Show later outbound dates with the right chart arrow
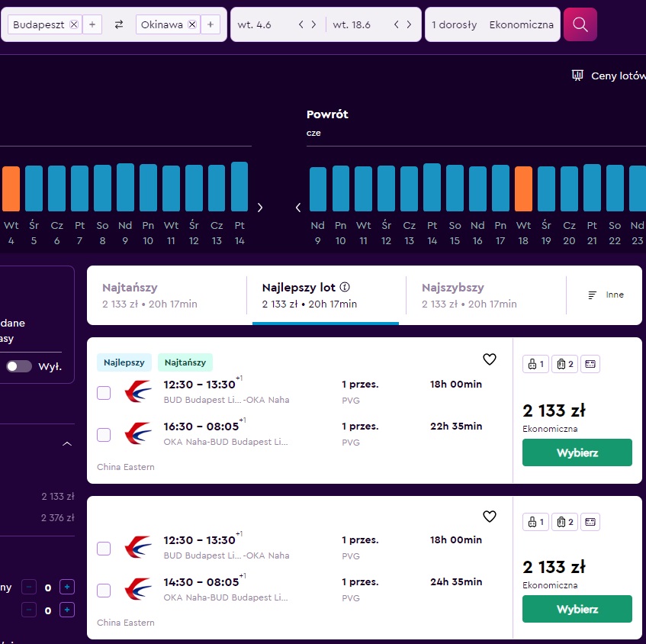 tap(260, 208)
